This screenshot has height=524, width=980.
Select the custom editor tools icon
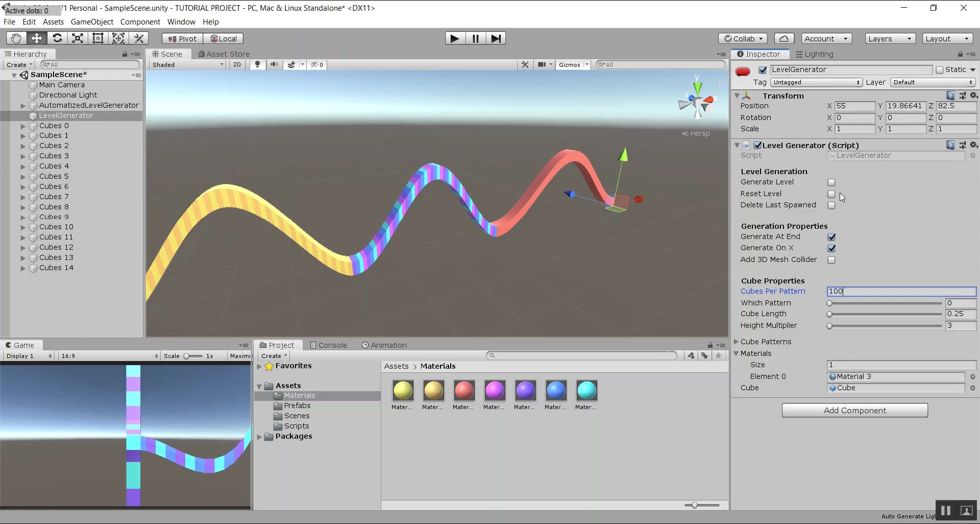[139, 38]
